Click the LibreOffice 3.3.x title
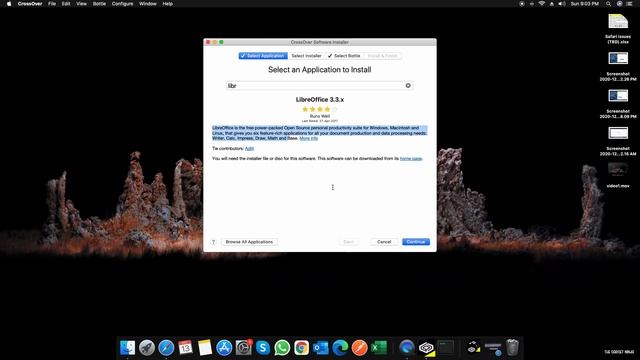This screenshot has width=640, height=360. [x=320, y=100]
